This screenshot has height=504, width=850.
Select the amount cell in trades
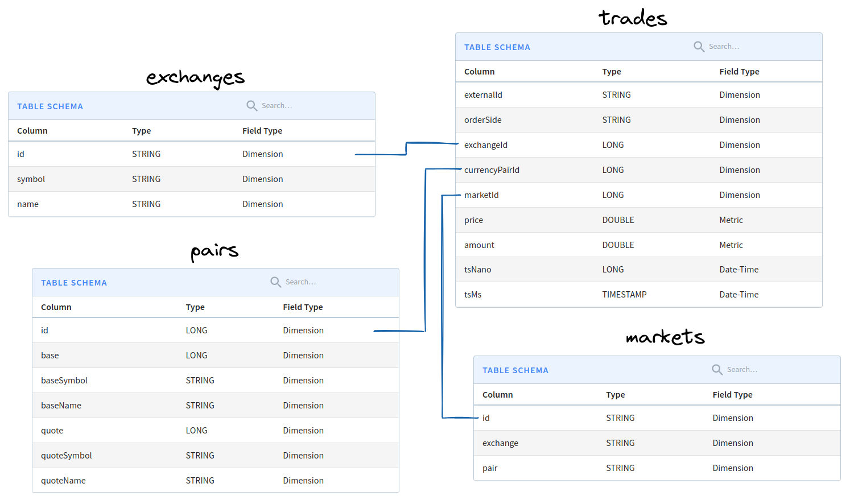click(479, 245)
